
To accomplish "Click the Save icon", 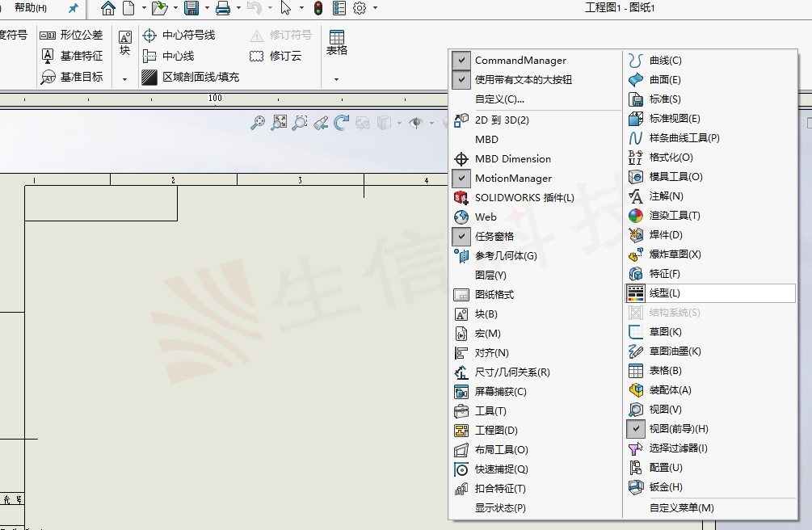I will pos(191,8).
